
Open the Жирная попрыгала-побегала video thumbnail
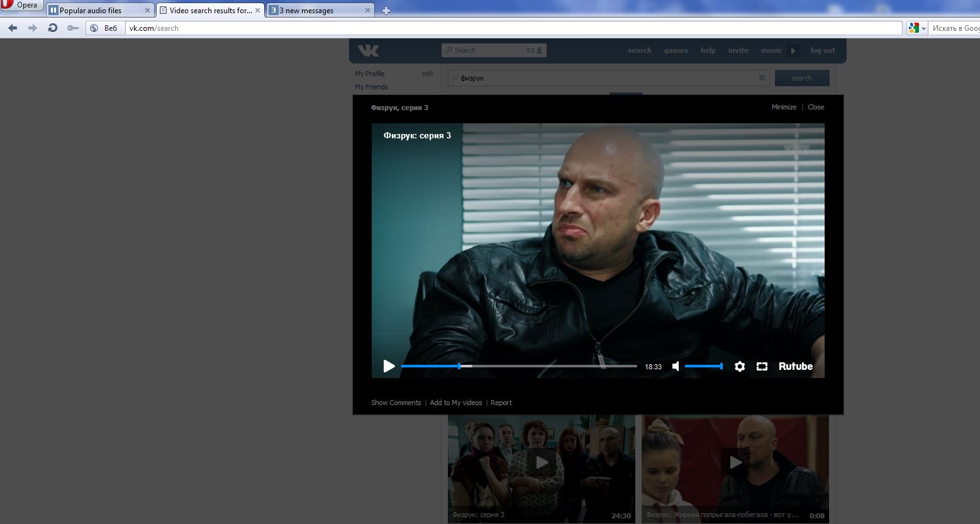coord(735,469)
